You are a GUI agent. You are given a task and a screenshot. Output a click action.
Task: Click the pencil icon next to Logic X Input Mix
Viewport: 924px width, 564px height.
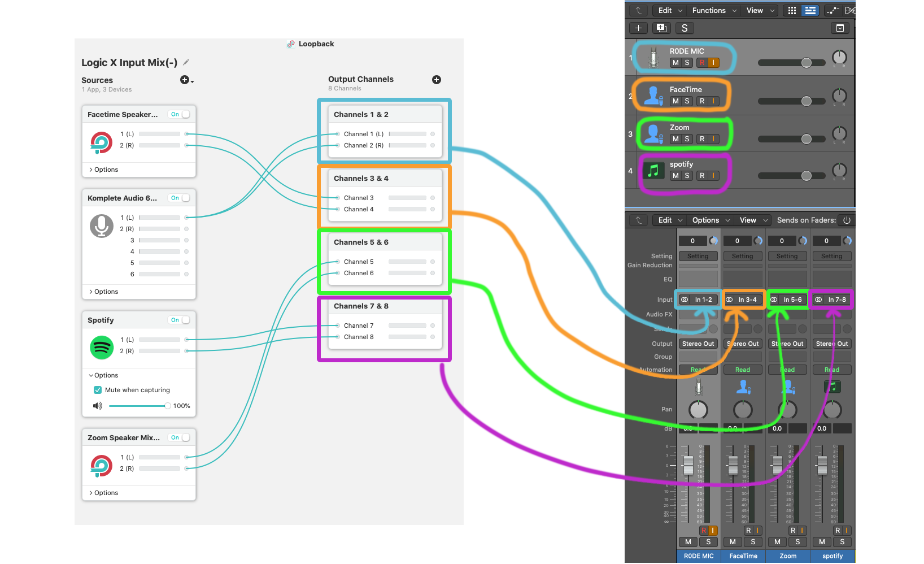(186, 62)
